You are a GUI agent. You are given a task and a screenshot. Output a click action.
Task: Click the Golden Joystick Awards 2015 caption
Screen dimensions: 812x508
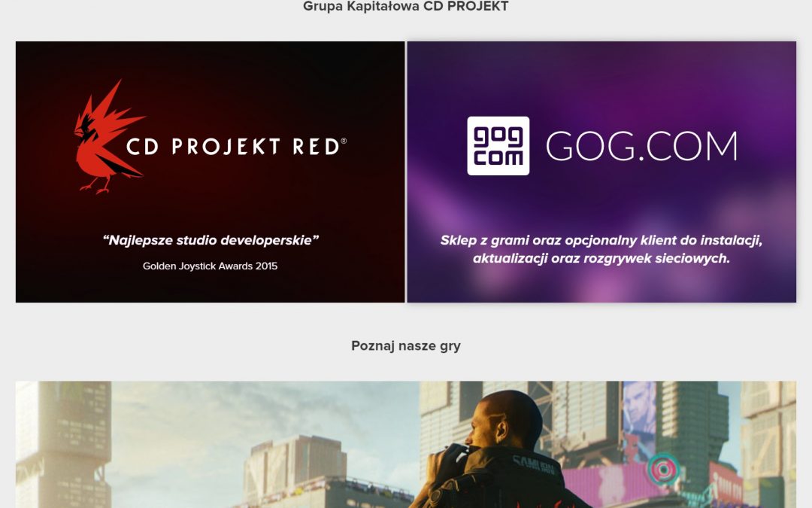211,266
